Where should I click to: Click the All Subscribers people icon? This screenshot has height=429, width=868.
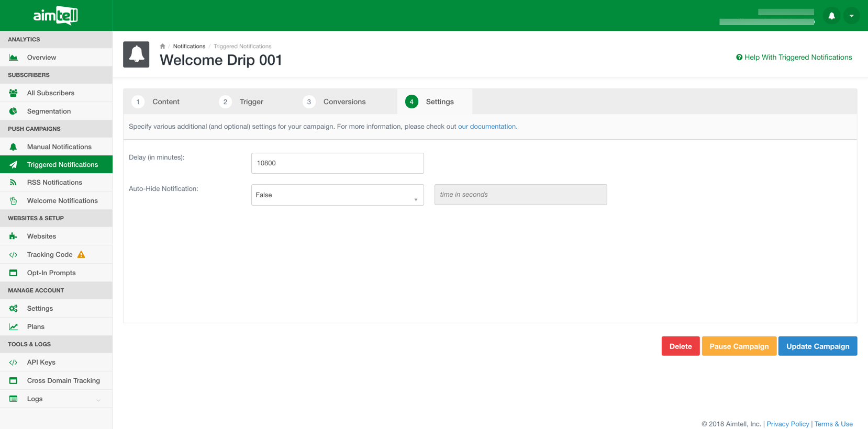[x=13, y=93]
